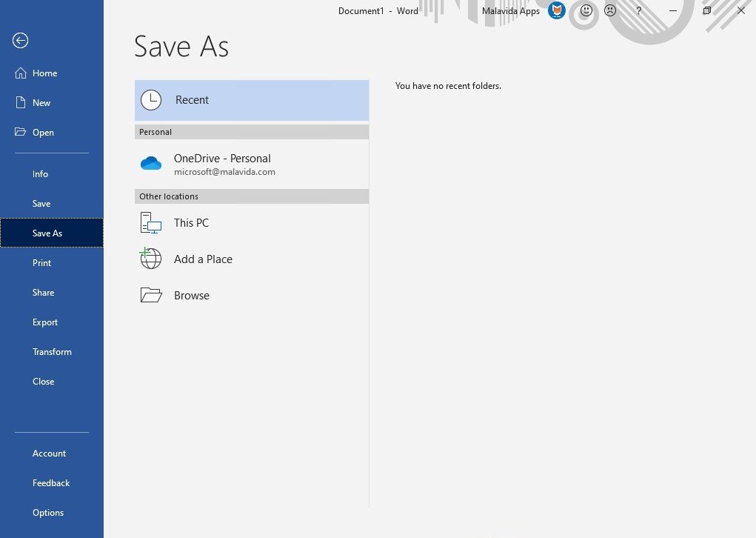This screenshot has width=756, height=538.
Task: Restore down the Word window
Action: tap(707, 10)
